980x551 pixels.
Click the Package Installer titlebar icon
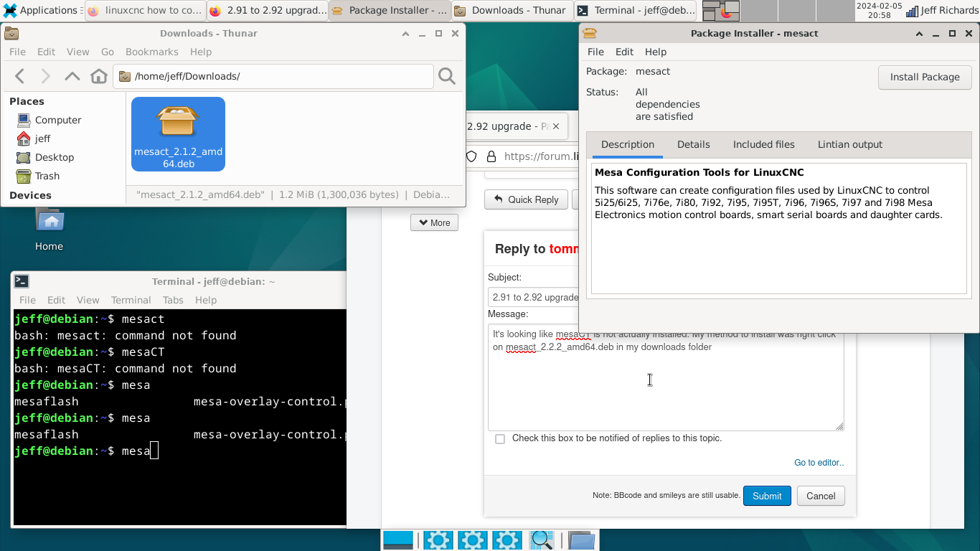click(590, 33)
